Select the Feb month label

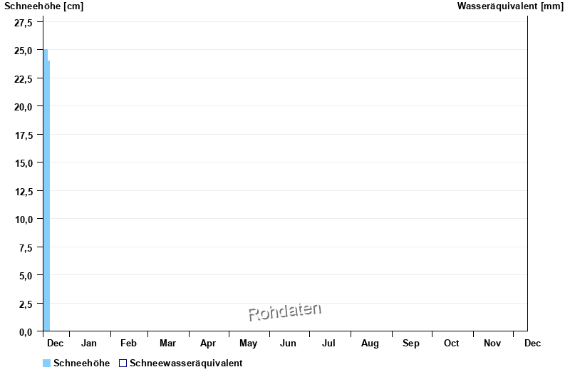[x=129, y=344]
